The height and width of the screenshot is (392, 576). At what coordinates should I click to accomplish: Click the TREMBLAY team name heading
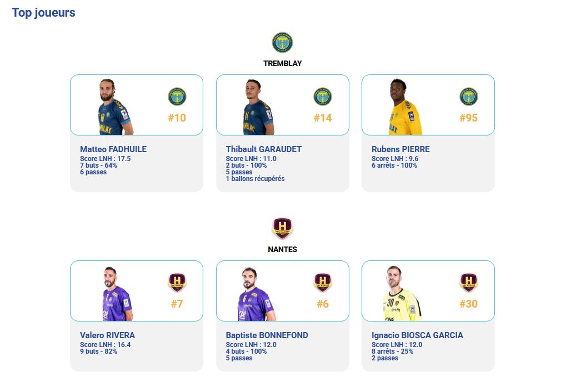point(282,63)
